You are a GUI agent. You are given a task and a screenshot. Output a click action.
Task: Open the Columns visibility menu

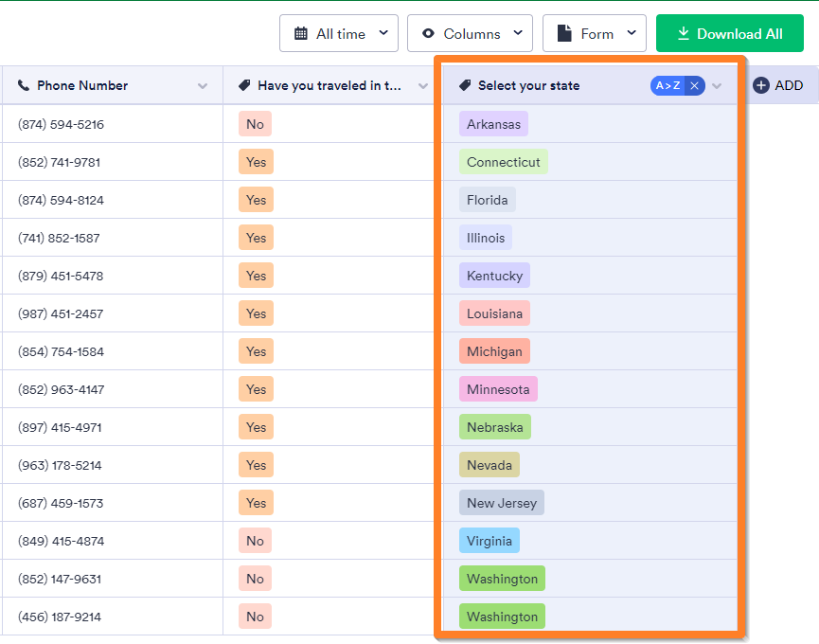470,34
